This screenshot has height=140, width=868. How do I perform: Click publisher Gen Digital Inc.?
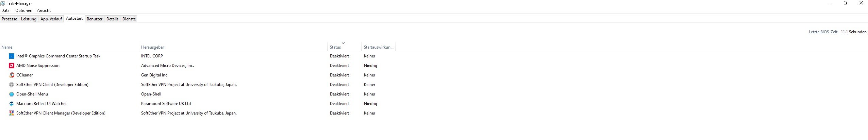(x=155, y=75)
